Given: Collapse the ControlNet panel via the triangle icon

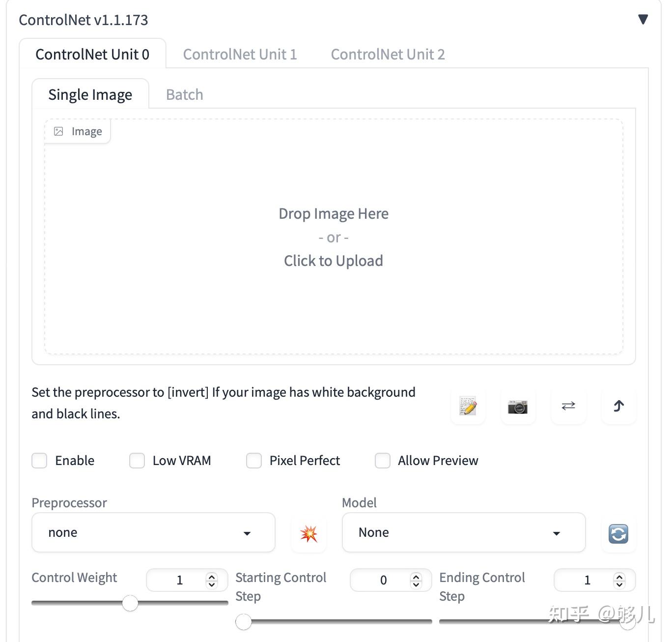Looking at the screenshot, I should coord(642,19).
